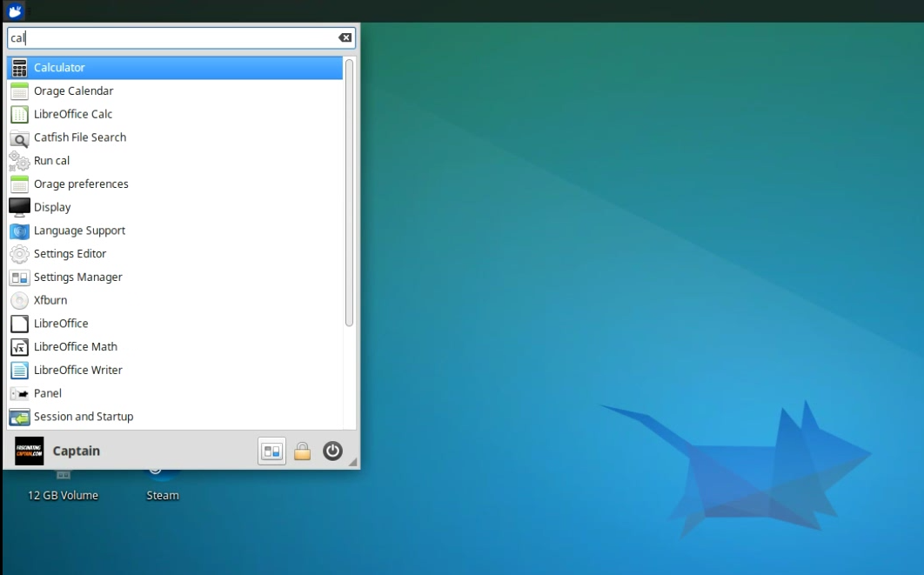Open Orage Calendar icon in results
The image size is (924, 575).
19,91
